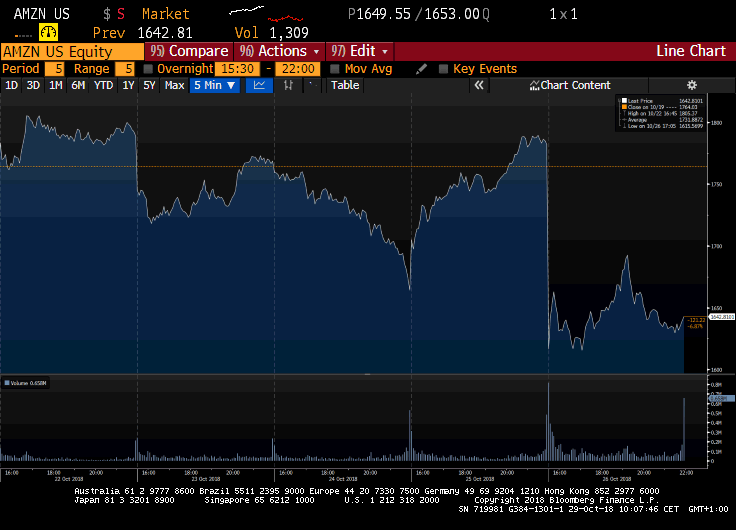Click the Vol 1,309 value

pyautogui.click(x=289, y=33)
